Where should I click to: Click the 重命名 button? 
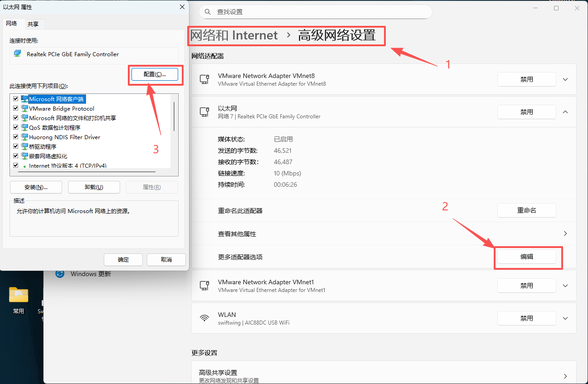click(527, 210)
